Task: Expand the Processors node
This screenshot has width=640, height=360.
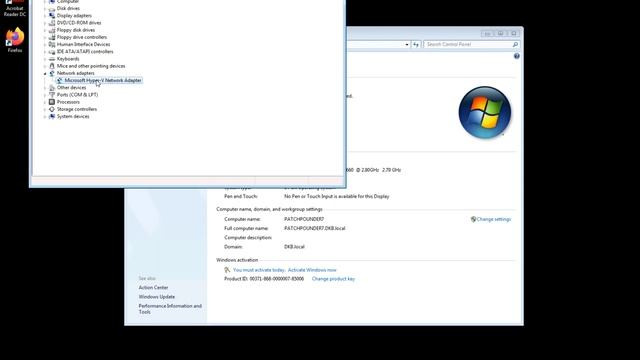Action: [x=45, y=102]
